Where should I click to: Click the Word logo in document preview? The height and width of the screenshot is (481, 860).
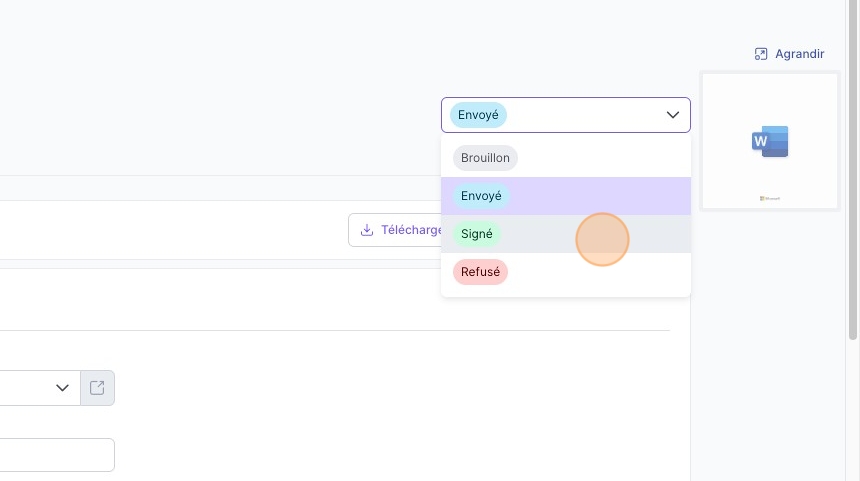click(x=770, y=142)
